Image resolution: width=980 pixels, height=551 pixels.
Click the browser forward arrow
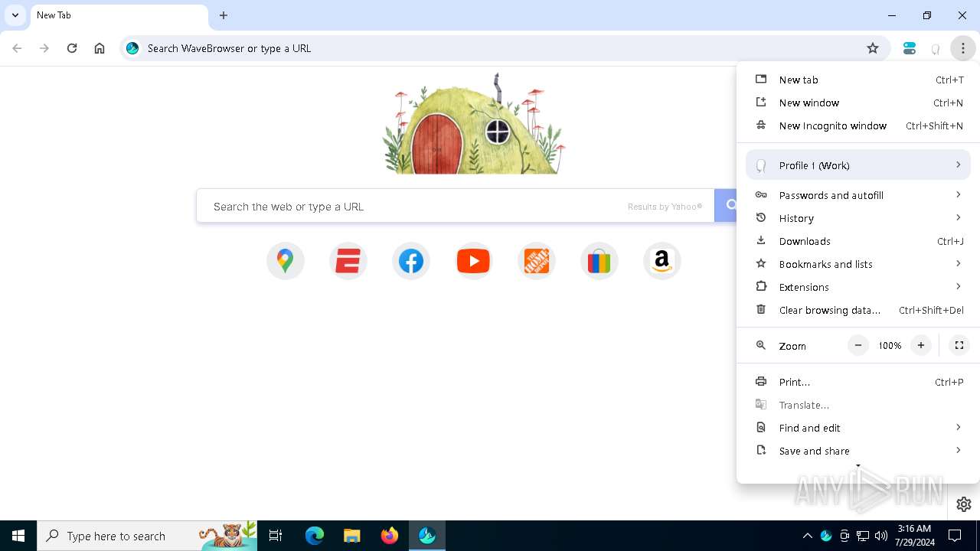coord(44,48)
